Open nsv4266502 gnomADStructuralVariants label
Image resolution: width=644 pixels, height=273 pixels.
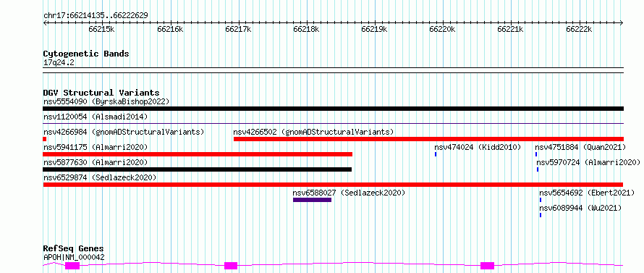pos(313,132)
